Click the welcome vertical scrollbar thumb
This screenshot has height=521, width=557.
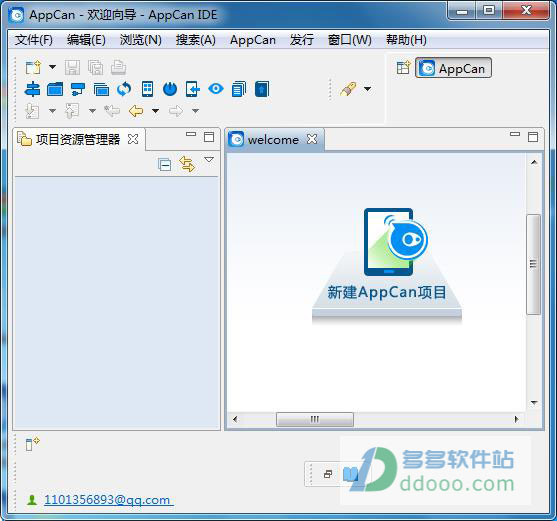(533, 264)
